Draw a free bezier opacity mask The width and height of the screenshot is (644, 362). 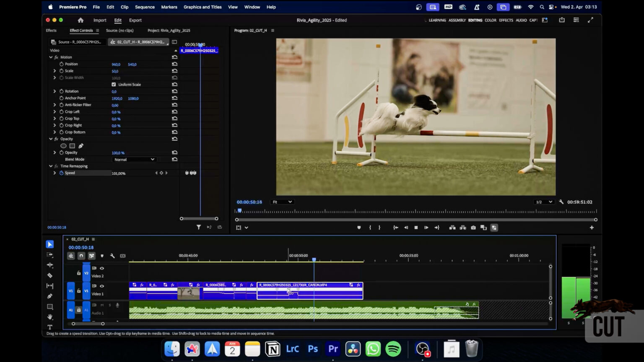tap(81, 146)
